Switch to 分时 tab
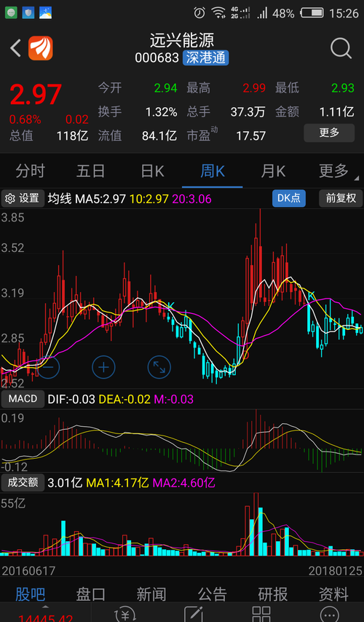The image size is (364, 622). coord(30,171)
